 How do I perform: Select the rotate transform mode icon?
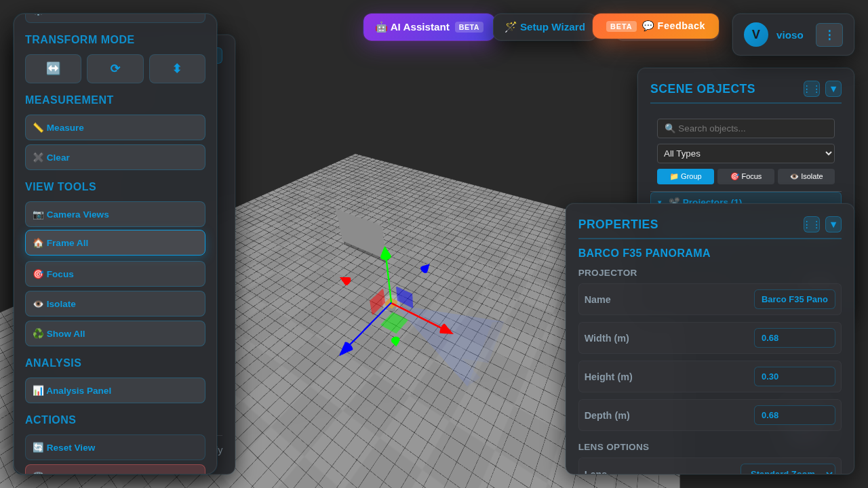(115, 68)
